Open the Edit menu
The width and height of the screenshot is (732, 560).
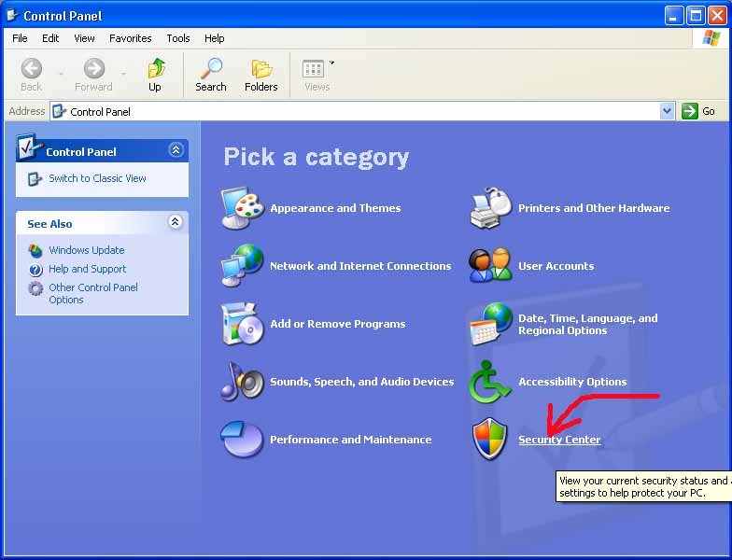click(50, 38)
